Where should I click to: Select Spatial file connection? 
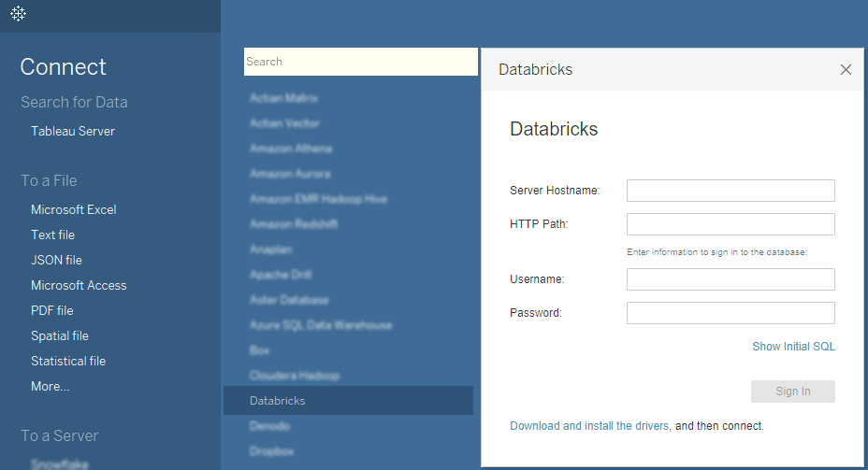60,336
